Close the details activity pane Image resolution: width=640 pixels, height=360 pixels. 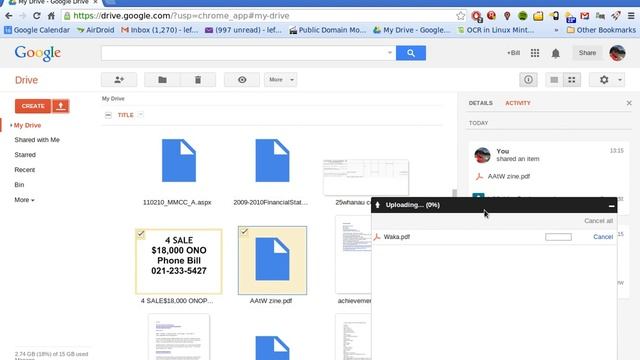629,103
